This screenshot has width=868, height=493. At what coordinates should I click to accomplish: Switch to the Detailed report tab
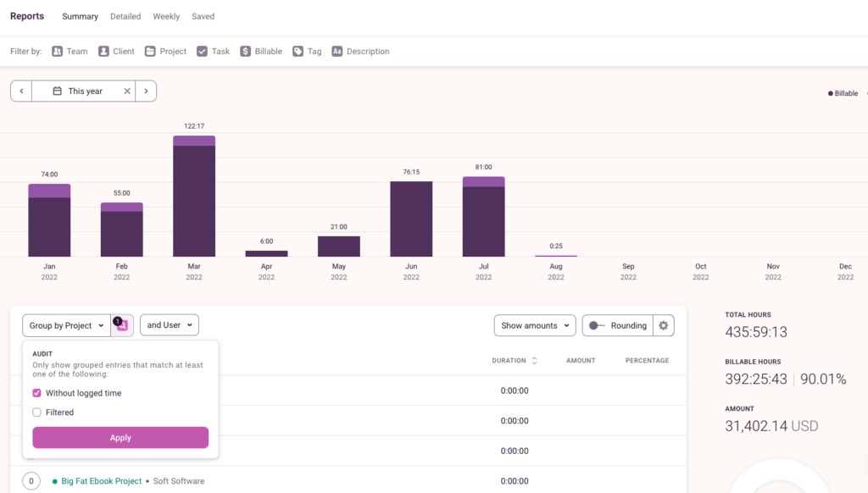(125, 16)
